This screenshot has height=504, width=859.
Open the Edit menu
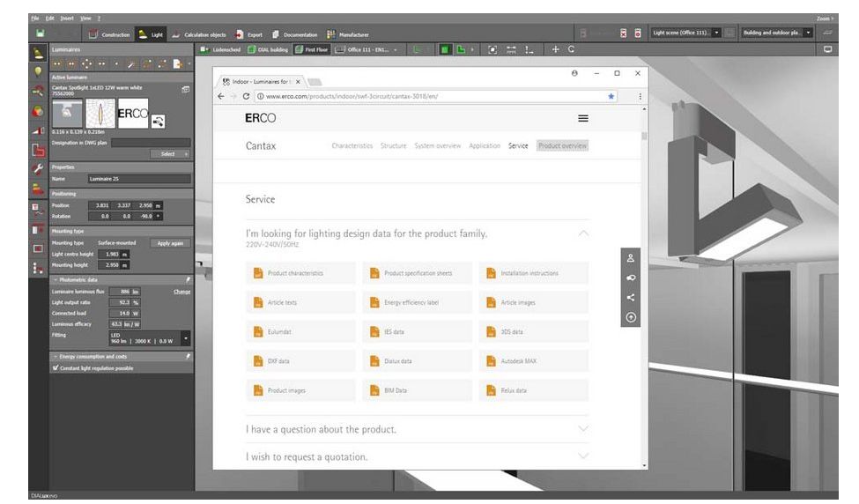[x=50, y=19]
